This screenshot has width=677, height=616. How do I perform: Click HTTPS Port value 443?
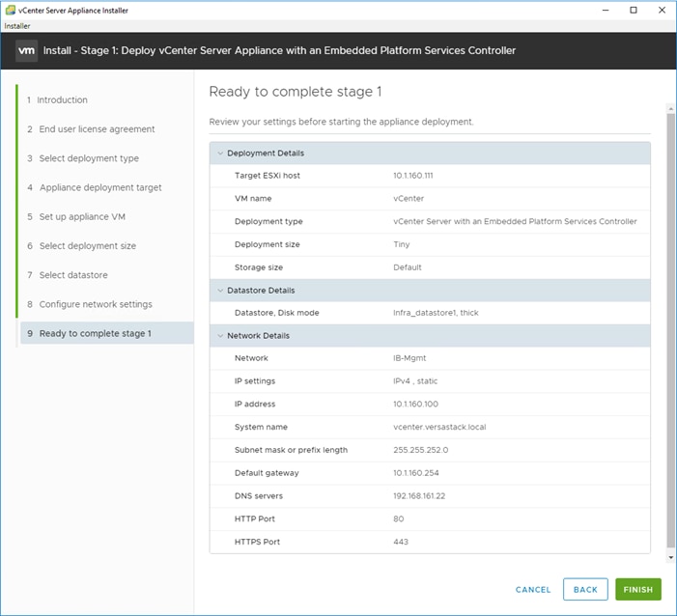pyautogui.click(x=401, y=542)
